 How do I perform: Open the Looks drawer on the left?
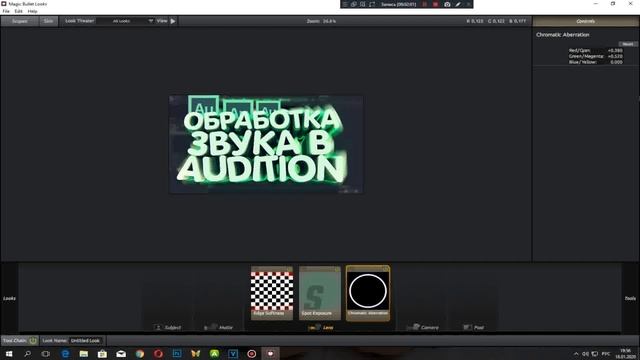click(x=9, y=298)
